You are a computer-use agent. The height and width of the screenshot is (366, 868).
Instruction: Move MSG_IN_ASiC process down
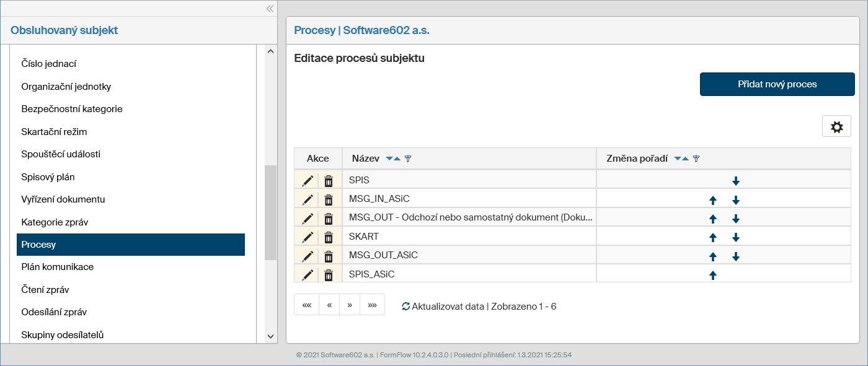pos(736,200)
